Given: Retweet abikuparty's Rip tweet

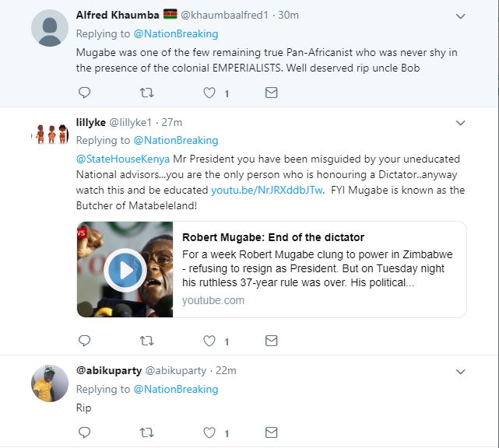Looking at the screenshot, I should (146, 432).
